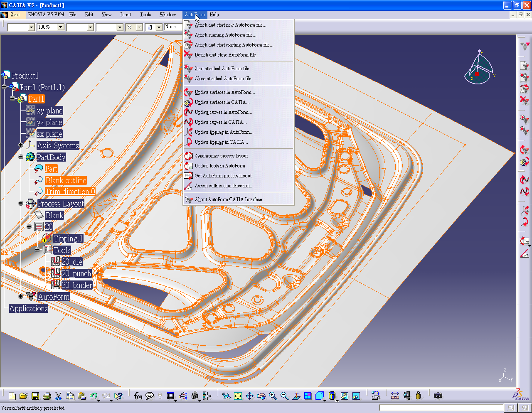Select 20_punch in the tree

pos(76,273)
